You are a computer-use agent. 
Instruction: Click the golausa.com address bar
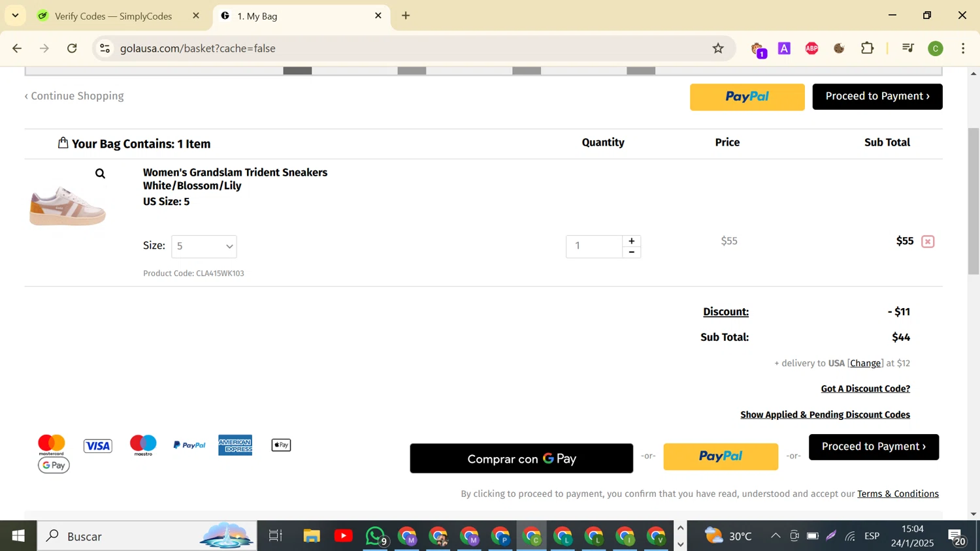[412, 48]
